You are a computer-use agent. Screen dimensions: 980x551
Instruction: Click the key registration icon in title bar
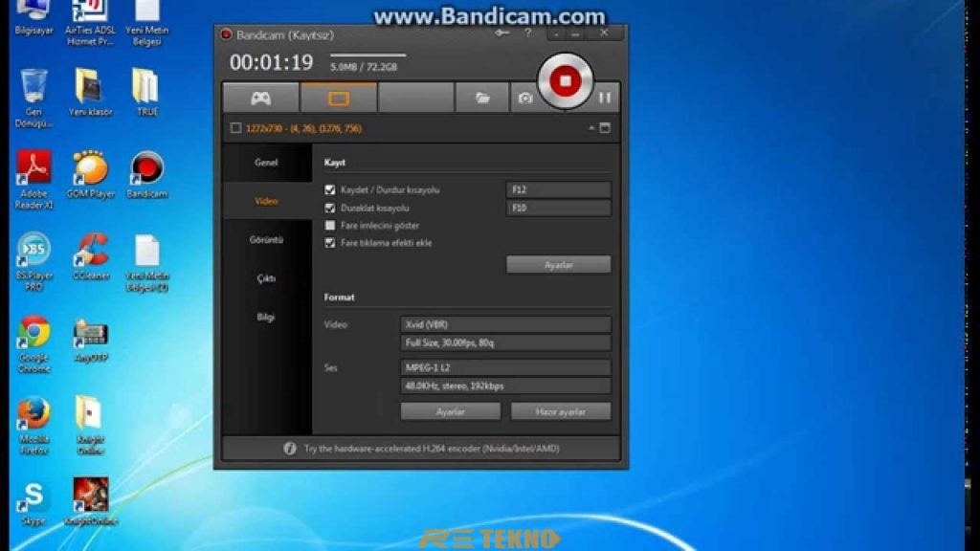501,33
